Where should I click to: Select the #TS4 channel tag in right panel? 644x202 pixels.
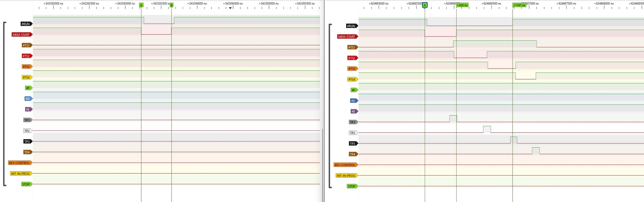pyautogui.click(x=353, y=79)
